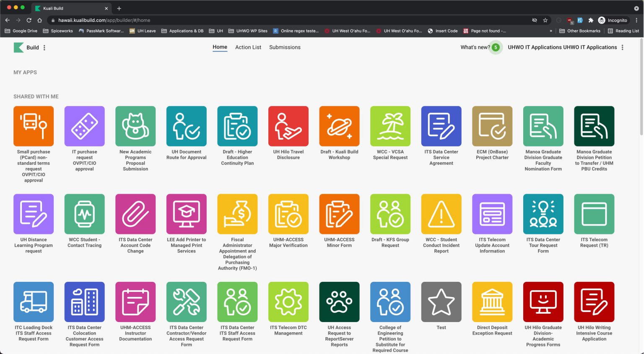Launch New Academic Programs Proposal Submission app
644x354 pixels.
135,126
